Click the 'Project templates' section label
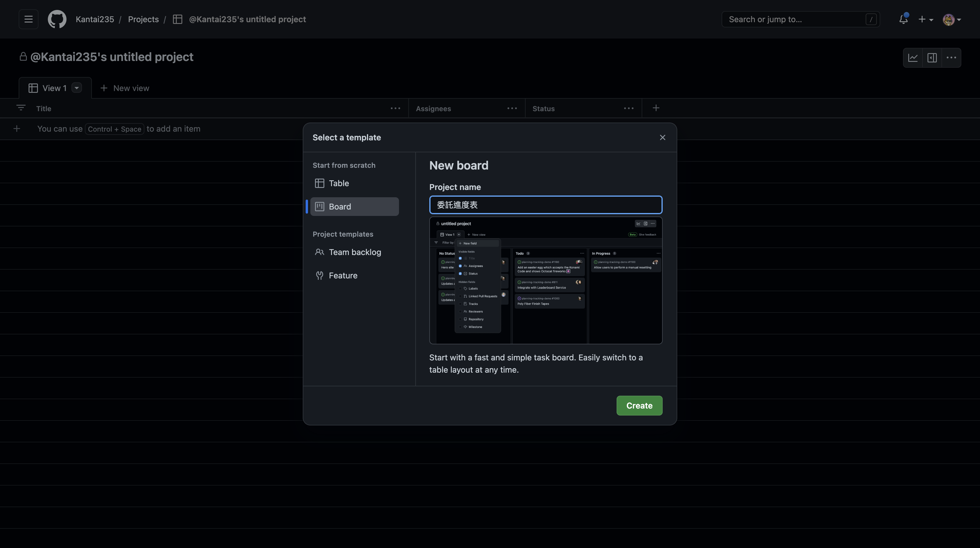The width and height of the screenshot is (980, 548). (343, 234)
